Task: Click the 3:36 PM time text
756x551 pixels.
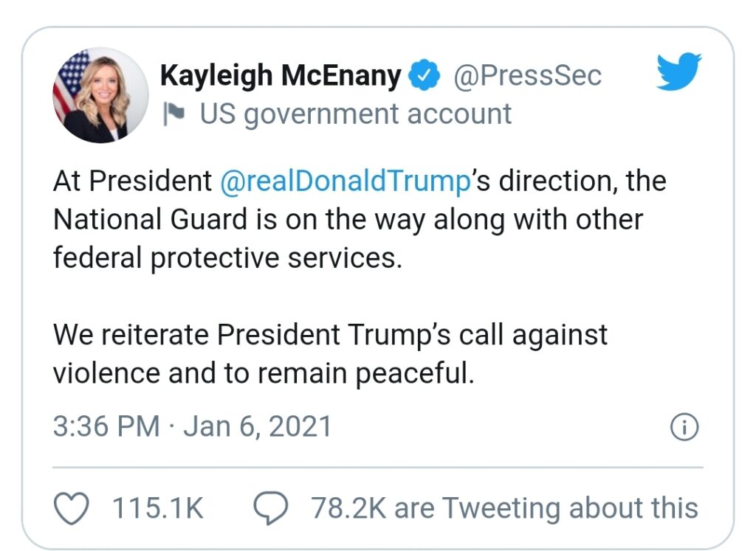Action: point(106,427)
